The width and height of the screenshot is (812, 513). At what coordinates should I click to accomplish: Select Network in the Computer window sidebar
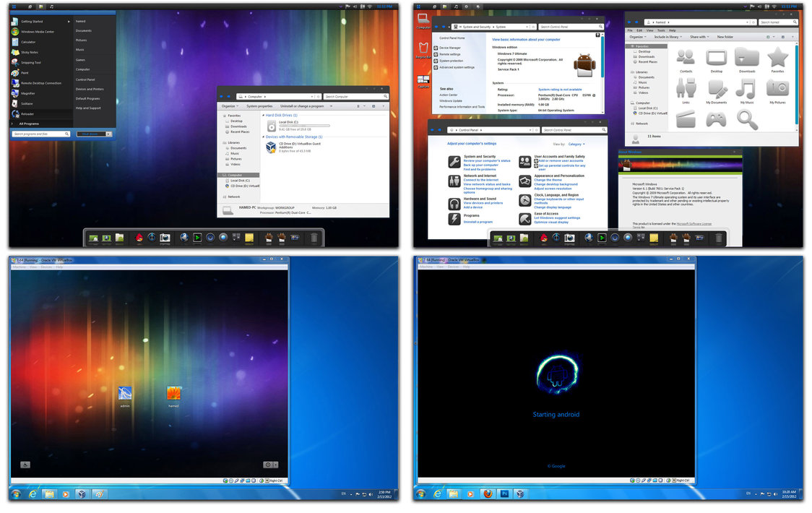point(232,197)
